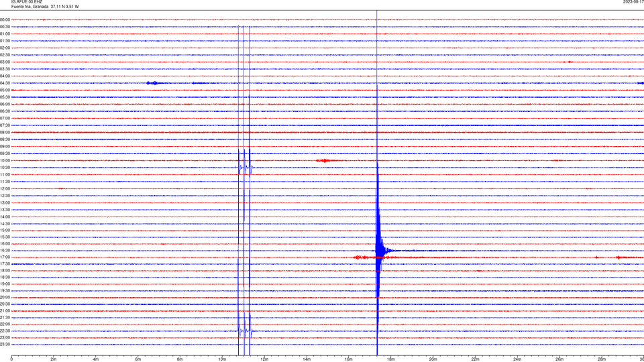
Task: Select the 22:30 time label
Action: 5,330
